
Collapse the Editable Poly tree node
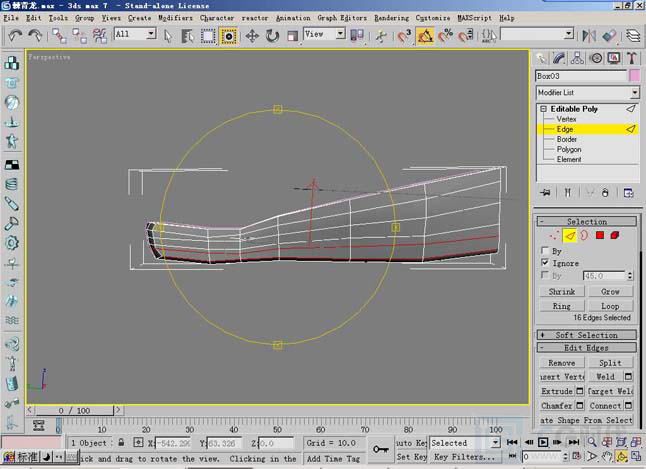pyautogui.click(x=543, y=109)
